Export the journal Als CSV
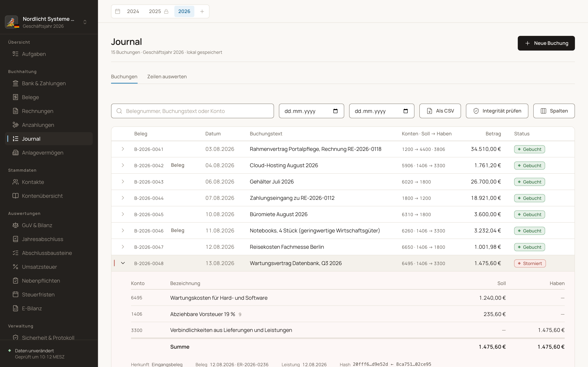The image size is (588, 367). 440,111
